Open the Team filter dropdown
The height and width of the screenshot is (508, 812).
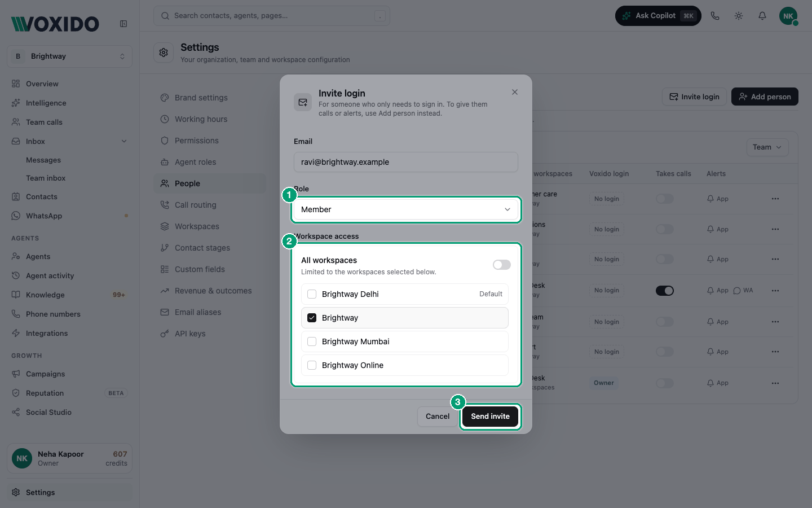[767, 147]
